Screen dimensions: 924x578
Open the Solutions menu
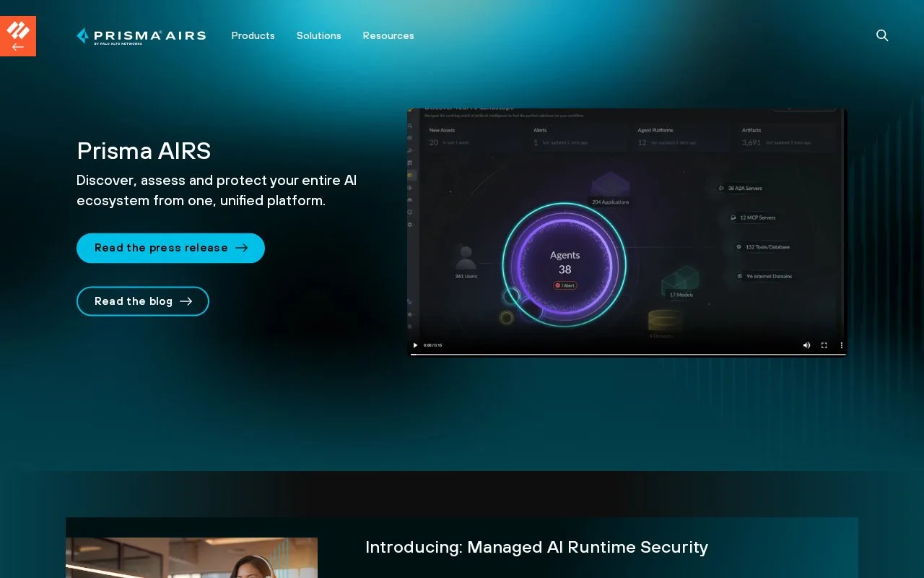pos(318,35)
